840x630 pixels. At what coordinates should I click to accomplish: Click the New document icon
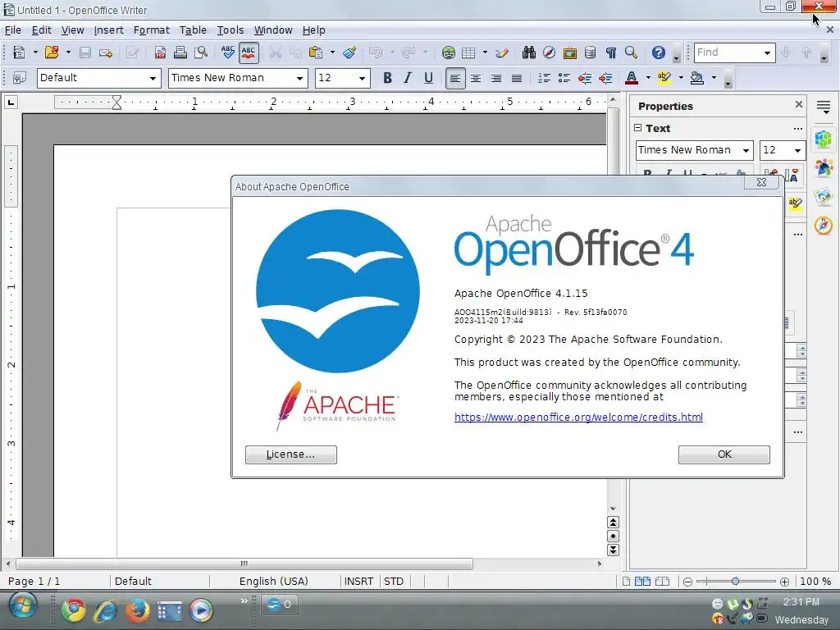[20, 52]
